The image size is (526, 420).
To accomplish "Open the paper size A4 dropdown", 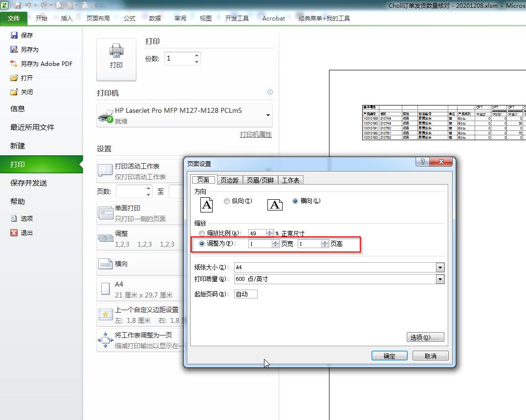I will (x=440, y=267).
